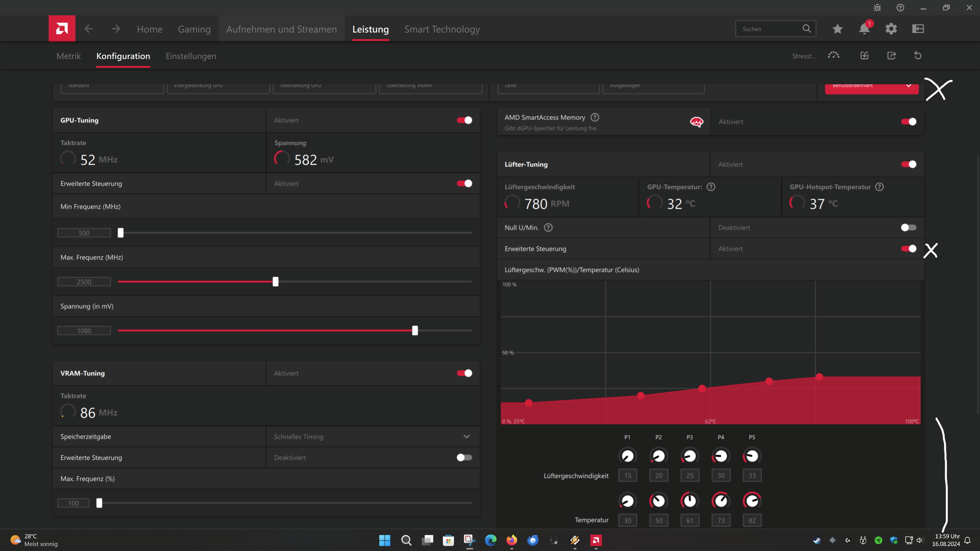Enable the Null U/Min. toggle
Image resolution: width=980 pixels, height=551 pixels.
(x=908, y=228)
